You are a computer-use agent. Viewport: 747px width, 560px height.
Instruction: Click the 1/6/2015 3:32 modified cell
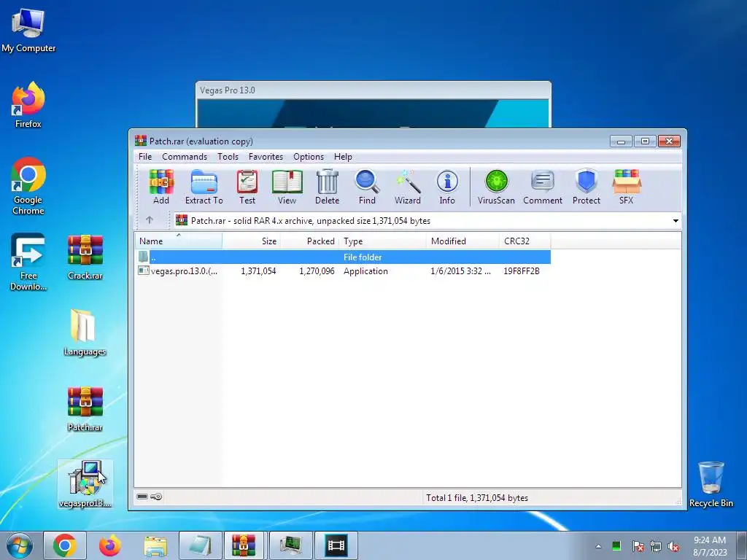[460, 271]
